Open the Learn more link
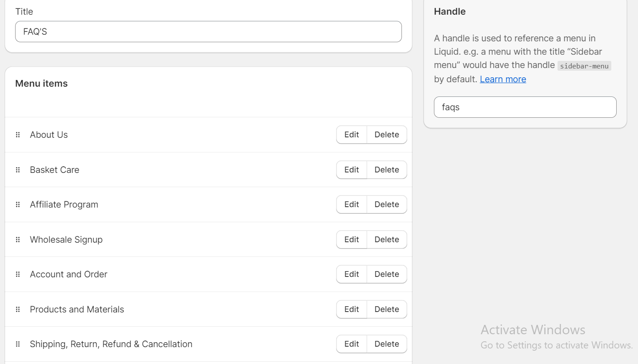Viewport: 638px width, 364px height. [x=503, y=79]
